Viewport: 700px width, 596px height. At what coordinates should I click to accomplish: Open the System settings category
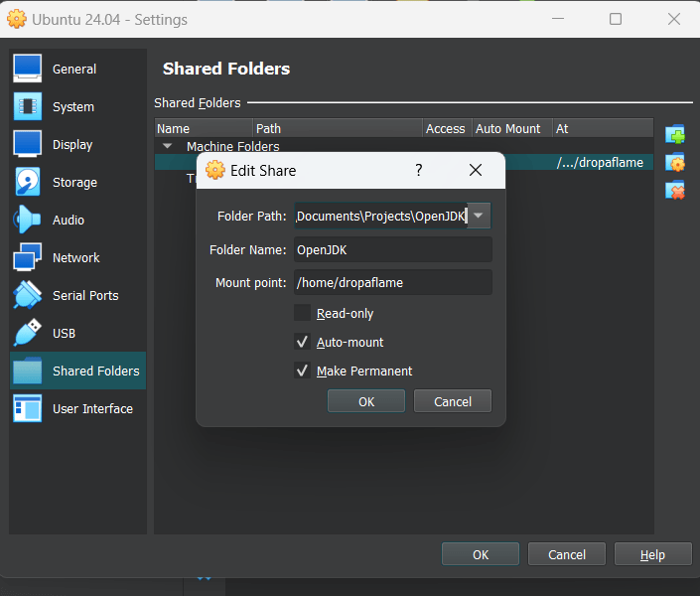point(77,106)
